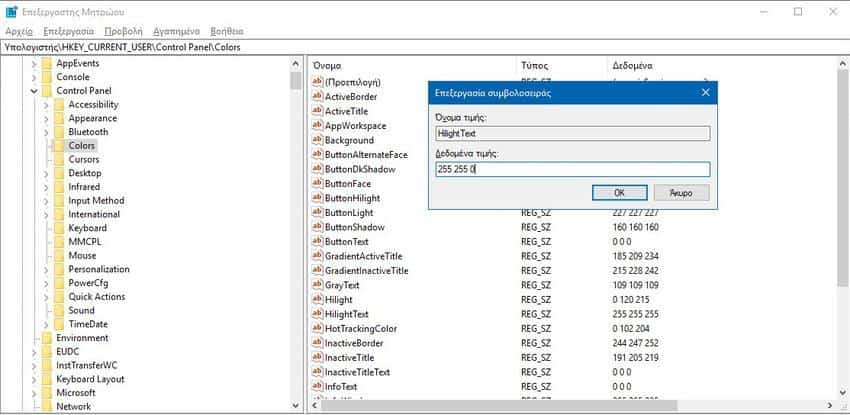The image size is (850, 415).
Task: Select the Network tree item
Action: [x=74, y=406]
